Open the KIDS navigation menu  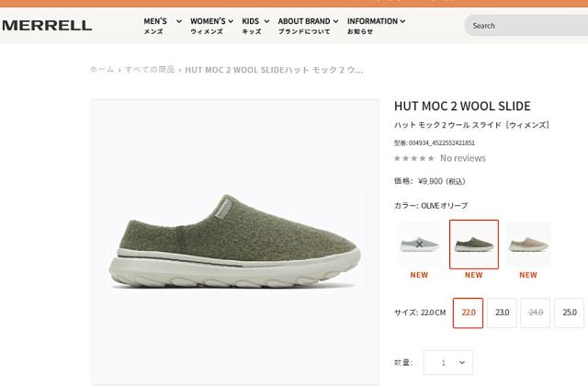(x=255, y=26)
